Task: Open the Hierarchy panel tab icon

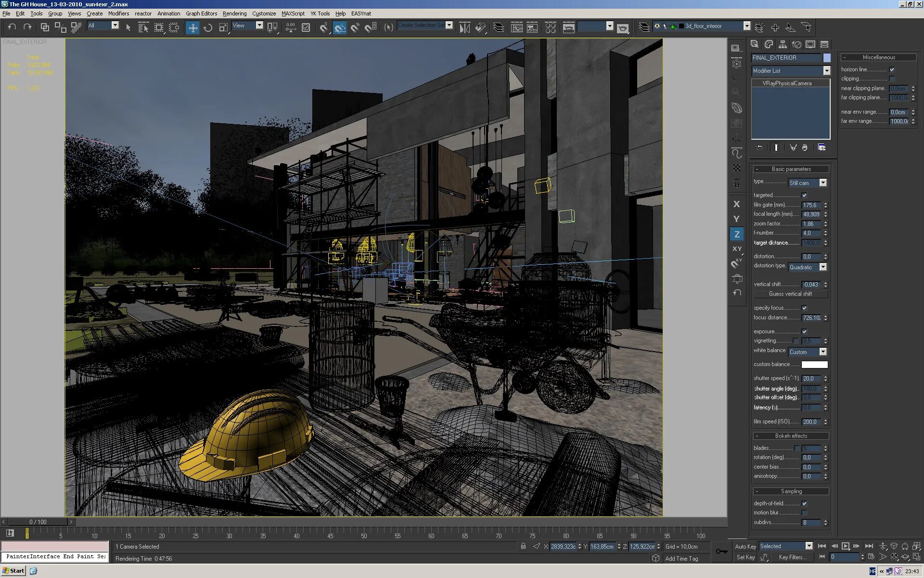Action: [x=783, y=44]
